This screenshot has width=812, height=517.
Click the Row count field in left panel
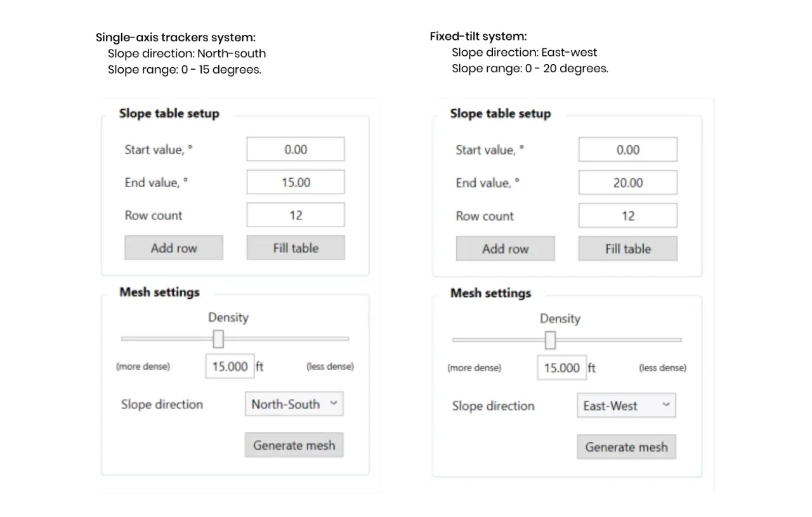pyautogui.click(x=296, y=215)
